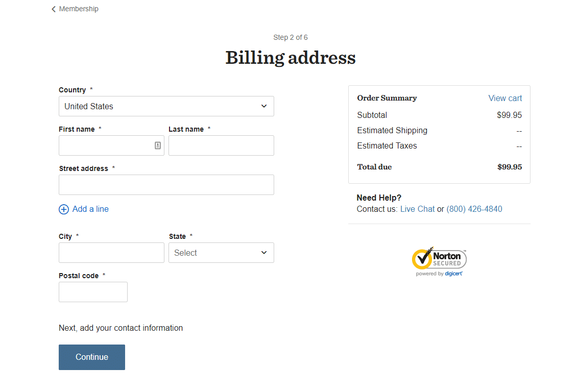This screenshot has height=392, width=578.
Task: Open the View cart link
Action: pos(505,99)
